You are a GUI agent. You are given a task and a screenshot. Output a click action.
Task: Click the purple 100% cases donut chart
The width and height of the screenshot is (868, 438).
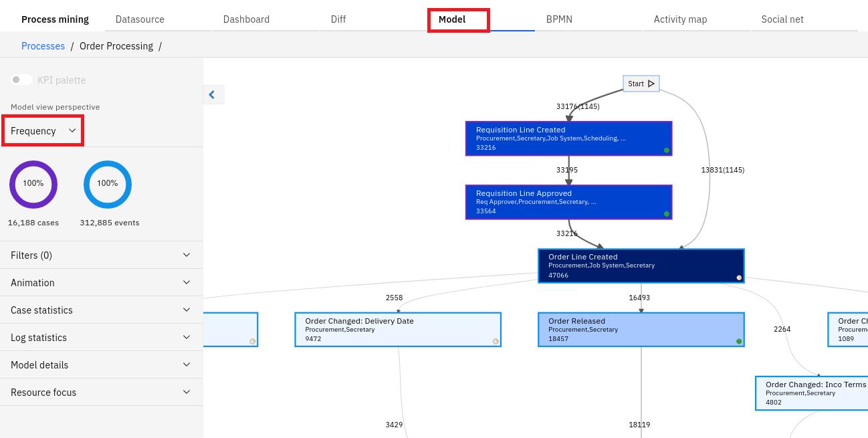coord(33,184)
